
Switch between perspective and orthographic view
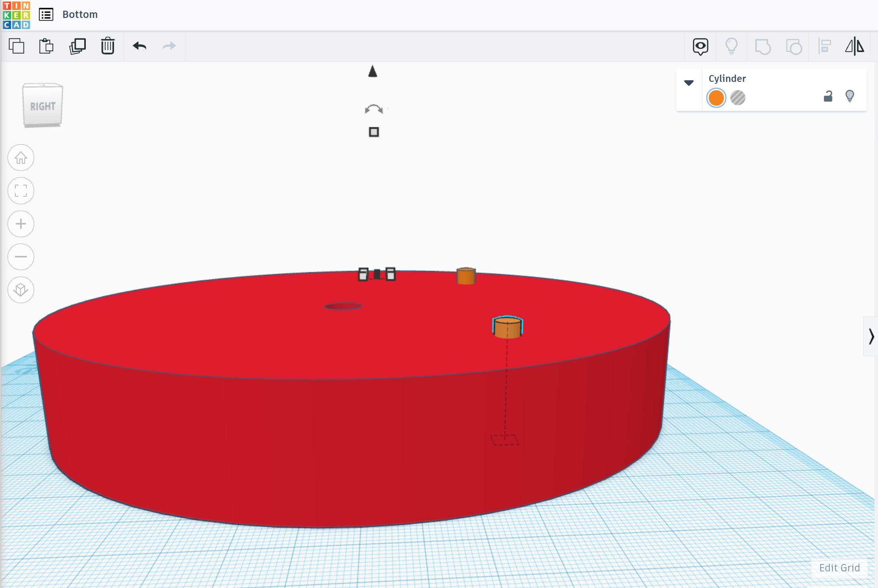pyautogui.click(x=21, y=290)
